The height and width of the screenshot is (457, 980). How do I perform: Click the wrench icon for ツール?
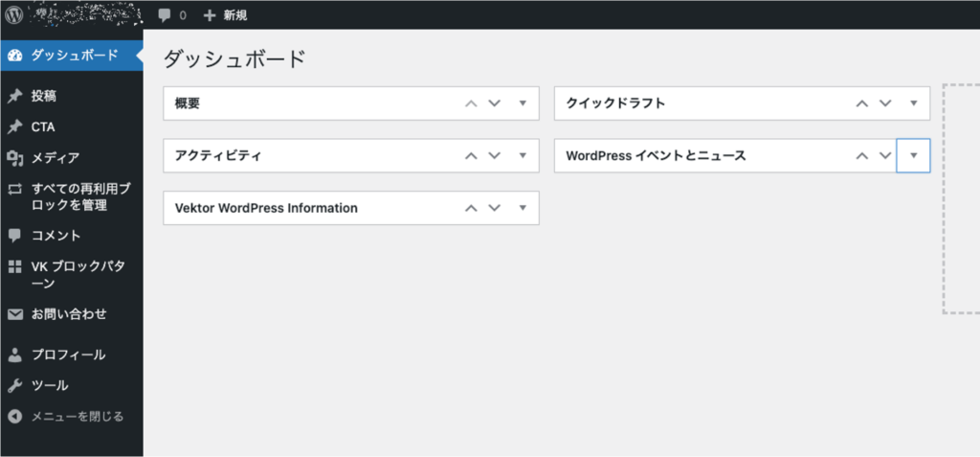click(x=15, y=385)
